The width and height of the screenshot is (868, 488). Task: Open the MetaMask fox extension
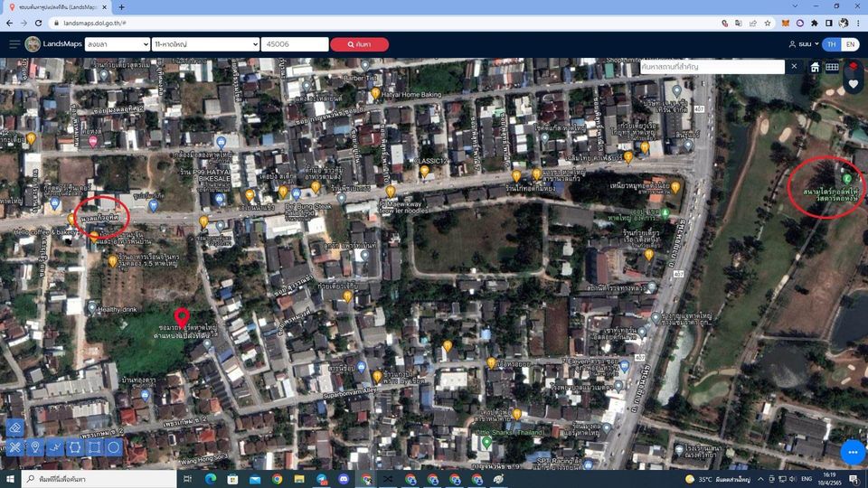click(x=785, y=23)
